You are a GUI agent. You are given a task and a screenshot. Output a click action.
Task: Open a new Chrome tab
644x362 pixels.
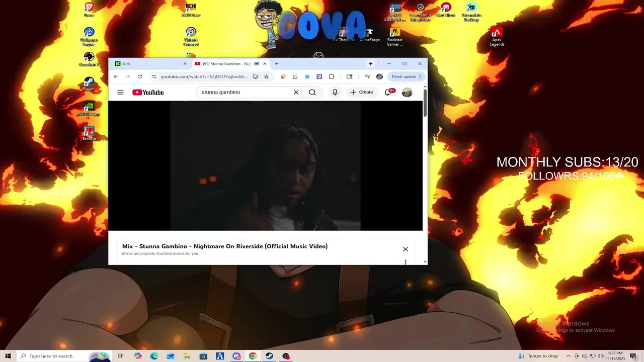point(277,64)
